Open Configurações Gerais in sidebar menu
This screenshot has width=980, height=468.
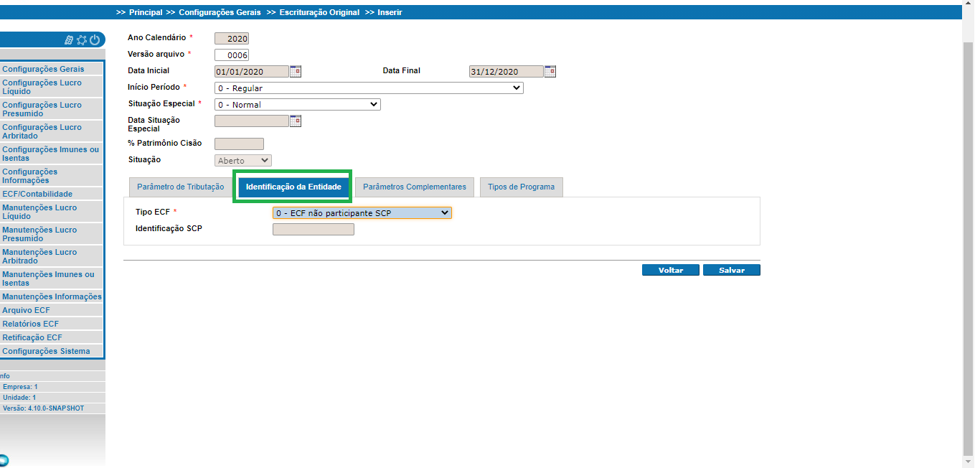(52, 69)
